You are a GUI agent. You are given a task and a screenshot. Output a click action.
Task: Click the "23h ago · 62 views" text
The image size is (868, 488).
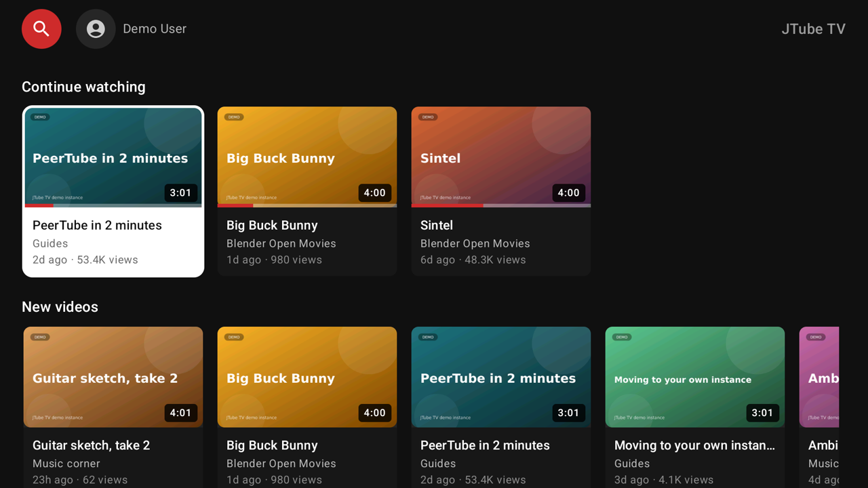coord(80,480)
